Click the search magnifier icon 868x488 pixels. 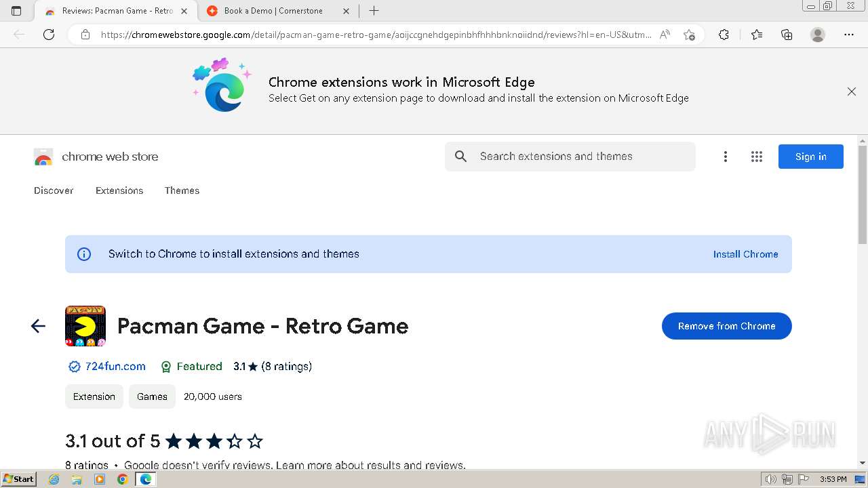[x=461, y=157]
